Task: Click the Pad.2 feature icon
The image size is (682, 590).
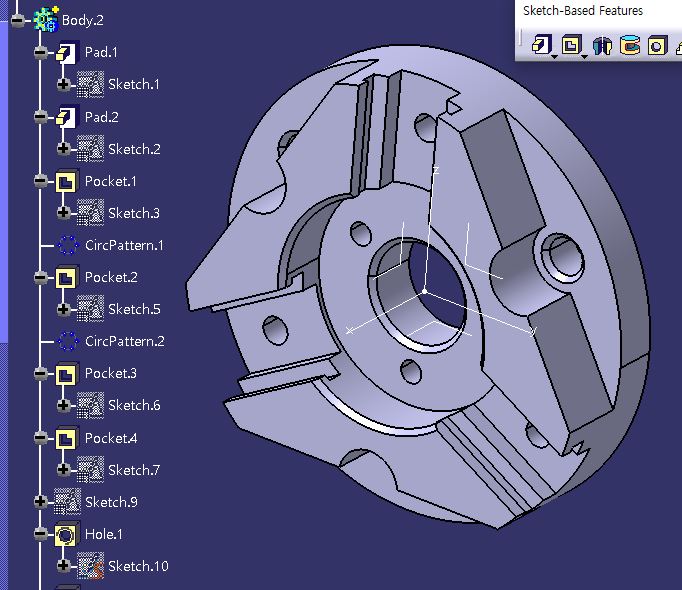Action: 67,117
